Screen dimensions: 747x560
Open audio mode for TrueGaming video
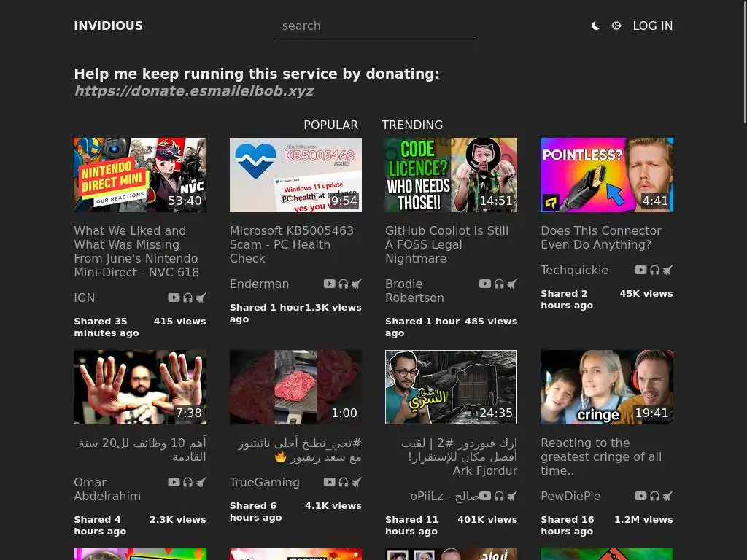[x=344, y=482]
